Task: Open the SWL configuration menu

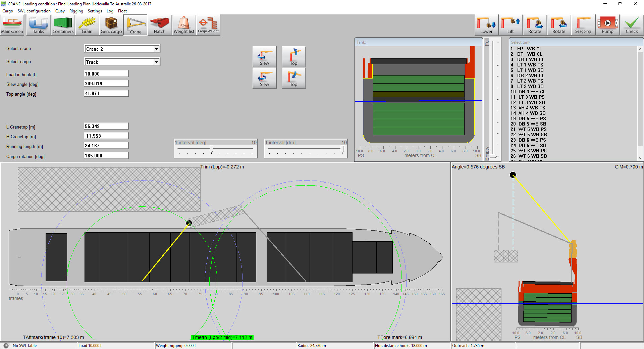Action: coord(34,11)
